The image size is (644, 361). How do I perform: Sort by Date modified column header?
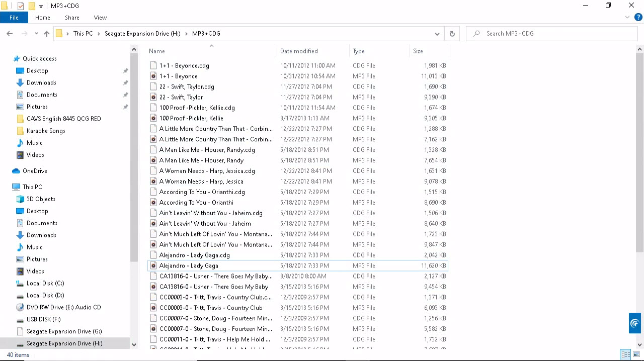(x=313, y=51)
